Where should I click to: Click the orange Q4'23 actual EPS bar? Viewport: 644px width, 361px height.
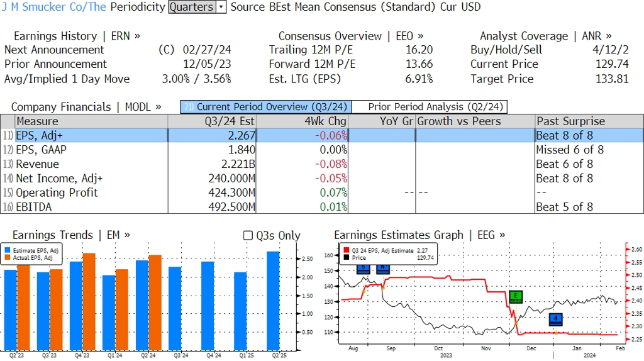tap(89, 302)
